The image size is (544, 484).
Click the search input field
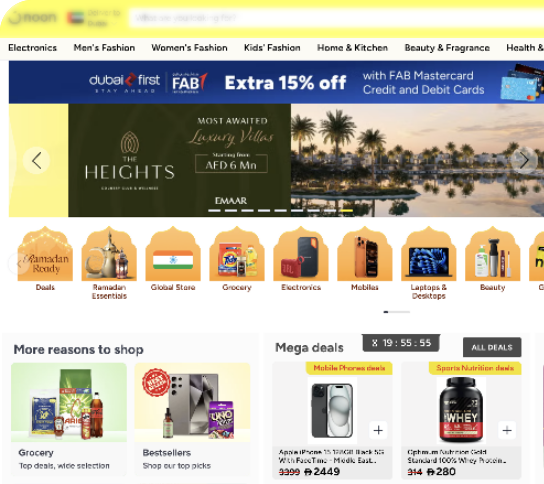point(337,18)
